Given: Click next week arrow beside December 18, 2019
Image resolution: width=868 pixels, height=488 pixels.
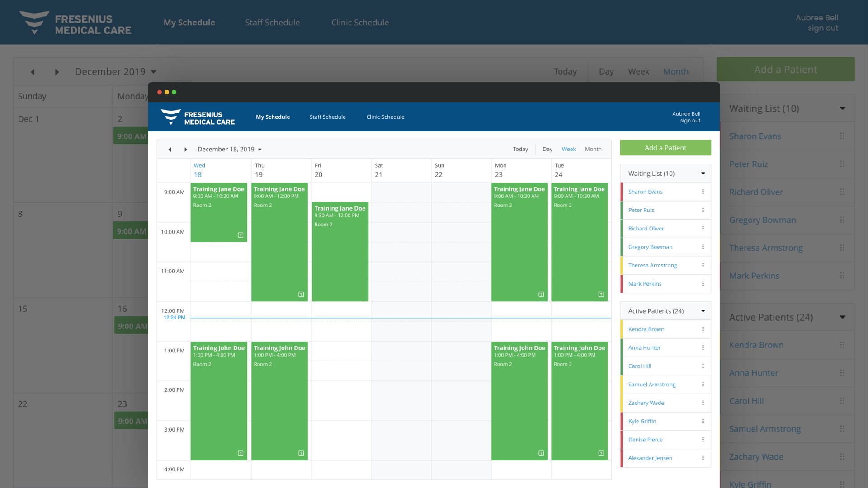Looking at the screenshot, I should click(x=185, y=150).
